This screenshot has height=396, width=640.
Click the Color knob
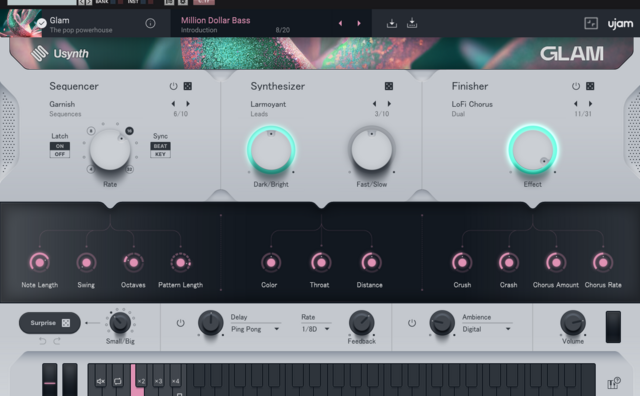[271, 263]
